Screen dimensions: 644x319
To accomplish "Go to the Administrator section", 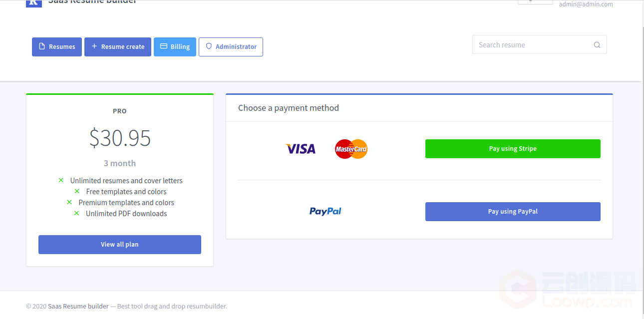I will point(231,47).
